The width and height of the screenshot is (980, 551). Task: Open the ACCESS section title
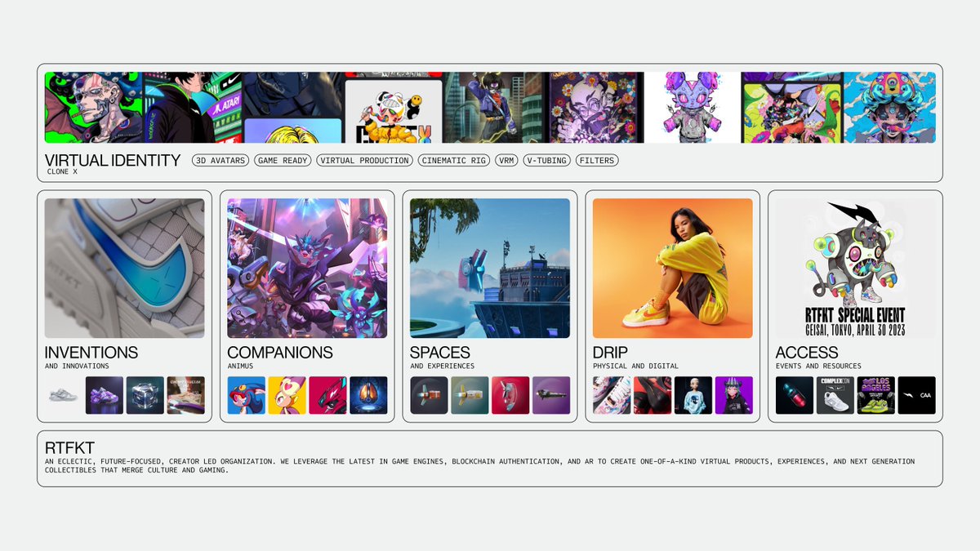(x=807, y=353)
